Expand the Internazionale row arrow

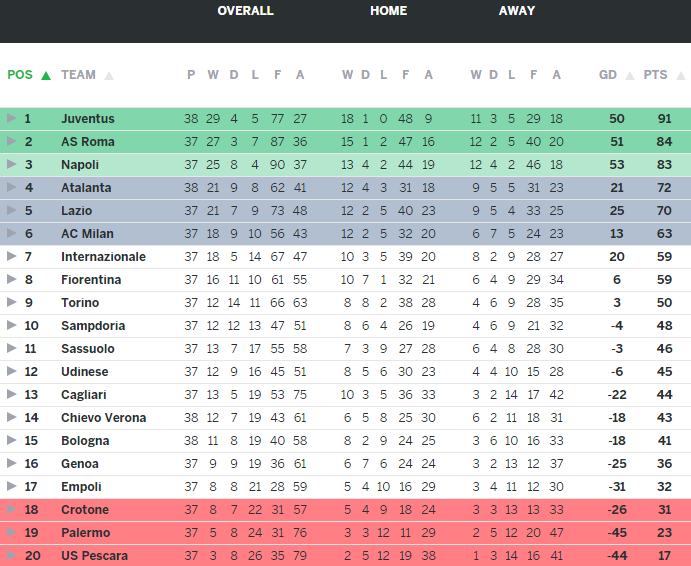(12, 256)
